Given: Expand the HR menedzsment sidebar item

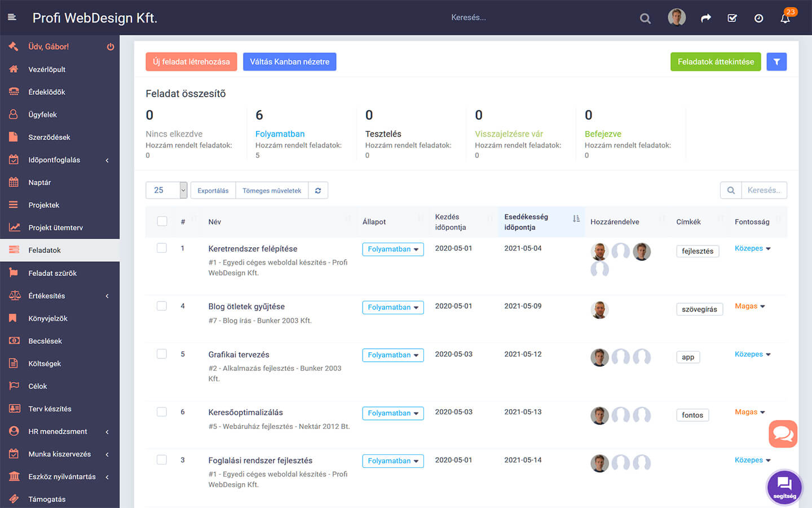Looking at the screenshot, I should tap(58, 431).
